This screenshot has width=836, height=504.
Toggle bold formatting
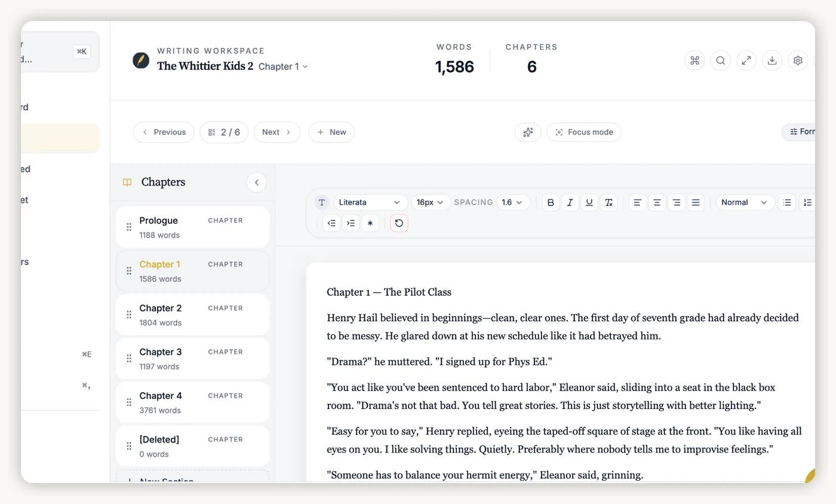click(x=550, y=202)
